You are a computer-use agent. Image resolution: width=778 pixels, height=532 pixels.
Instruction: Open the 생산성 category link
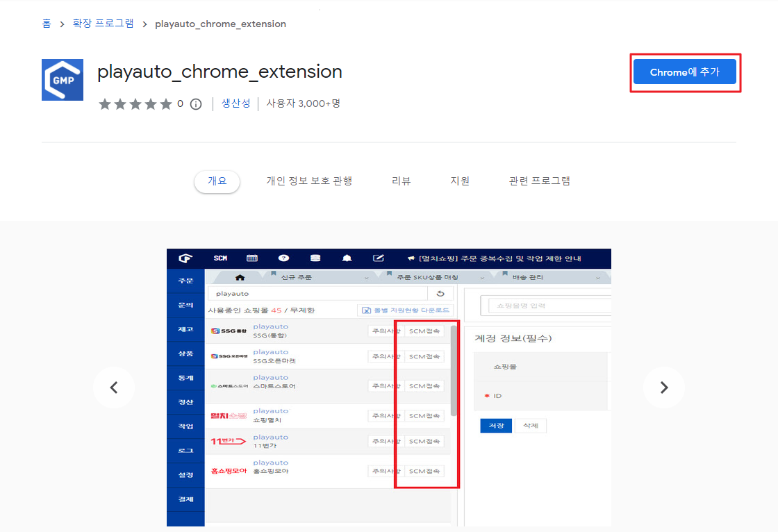pyautogui.click(x=235, y=103)
